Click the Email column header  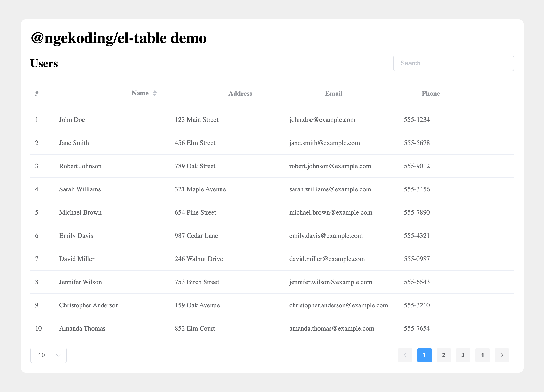(334, 94)
